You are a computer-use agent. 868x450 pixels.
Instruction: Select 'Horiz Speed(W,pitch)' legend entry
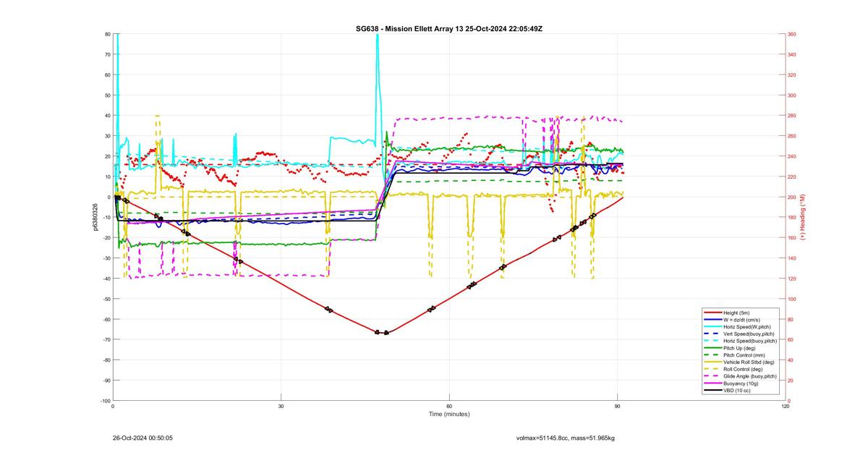[x=747, y=326]
